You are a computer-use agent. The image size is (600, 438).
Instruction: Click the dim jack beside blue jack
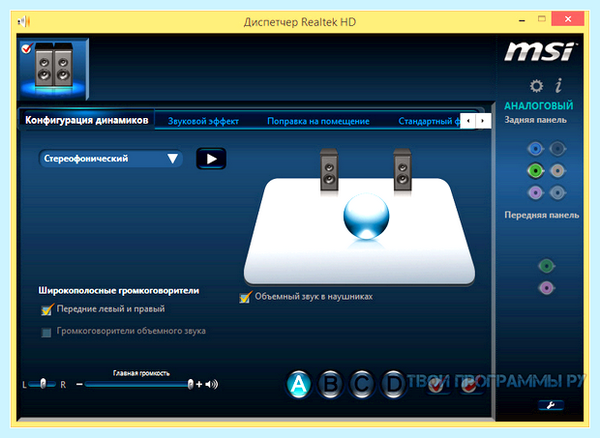pyautogui.click(x=558, y=148)
